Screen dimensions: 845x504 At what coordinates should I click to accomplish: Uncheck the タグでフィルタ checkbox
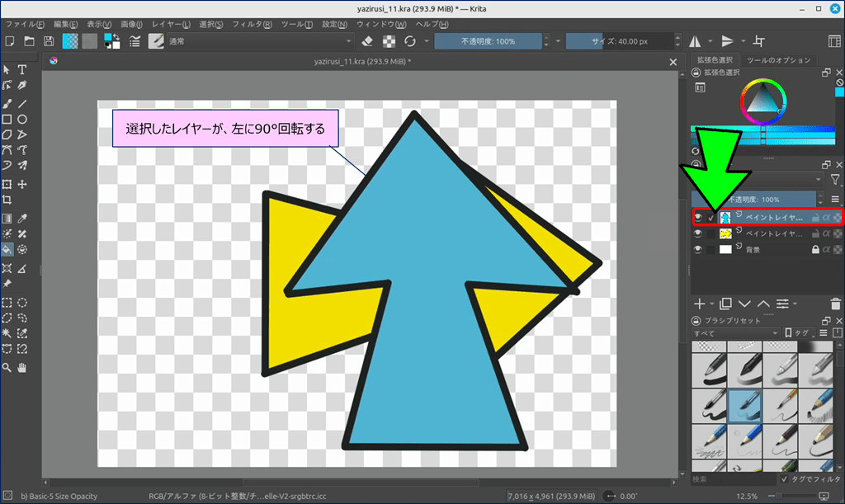tap(785, 479)
